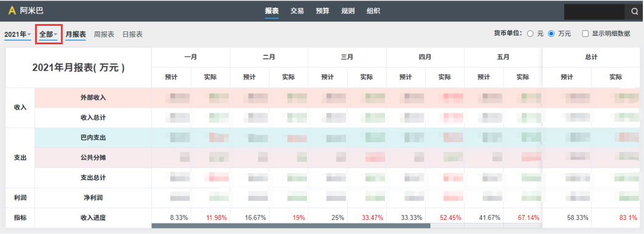Select the 元 currency radio button
Screen dimensions: 644x234
530,34
